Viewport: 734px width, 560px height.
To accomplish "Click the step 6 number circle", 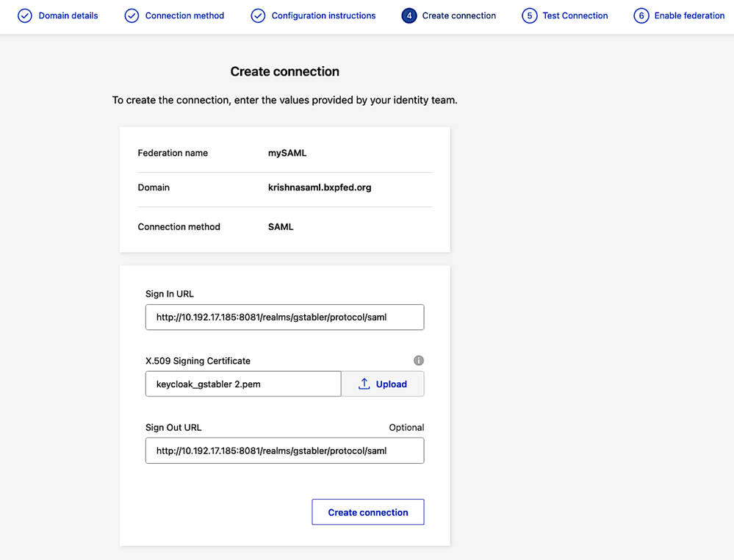I will 641,15.
